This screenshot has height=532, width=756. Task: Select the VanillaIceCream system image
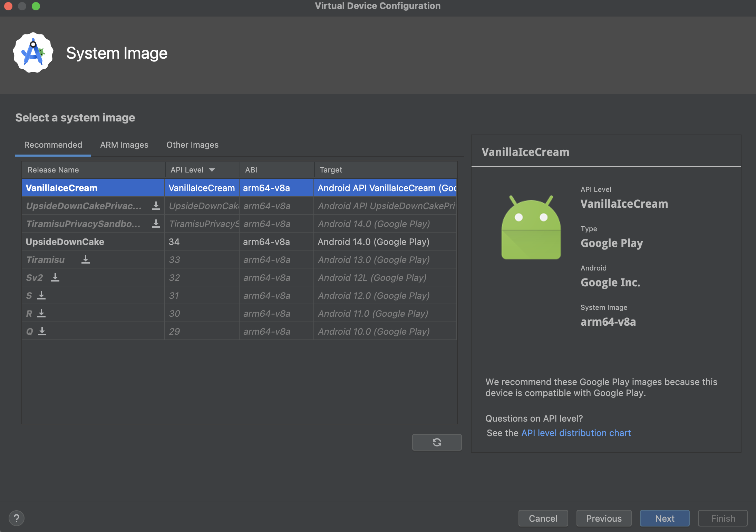point(61,187)
